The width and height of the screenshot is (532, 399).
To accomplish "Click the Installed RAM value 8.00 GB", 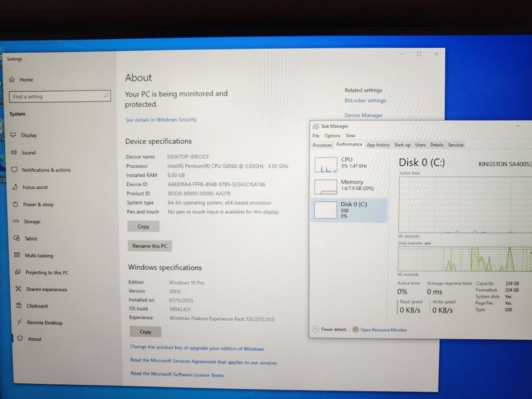I will click(176, 175).
